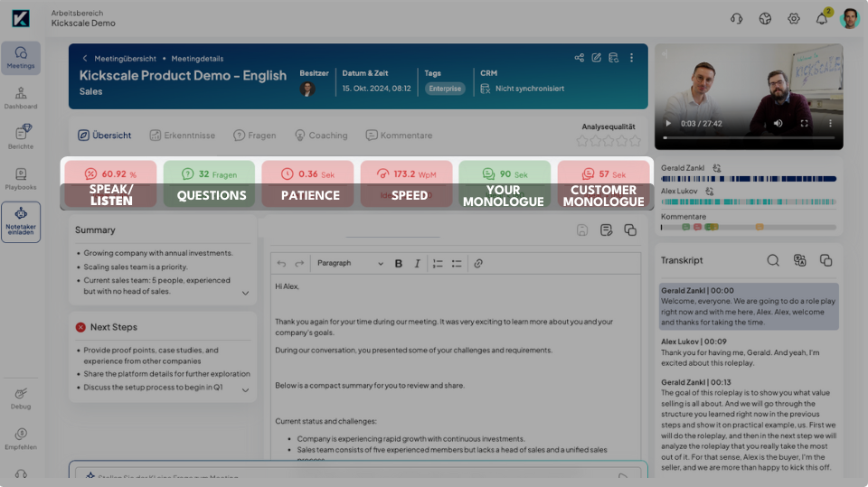Open Playbooks from the sidebar

(21, 179)
